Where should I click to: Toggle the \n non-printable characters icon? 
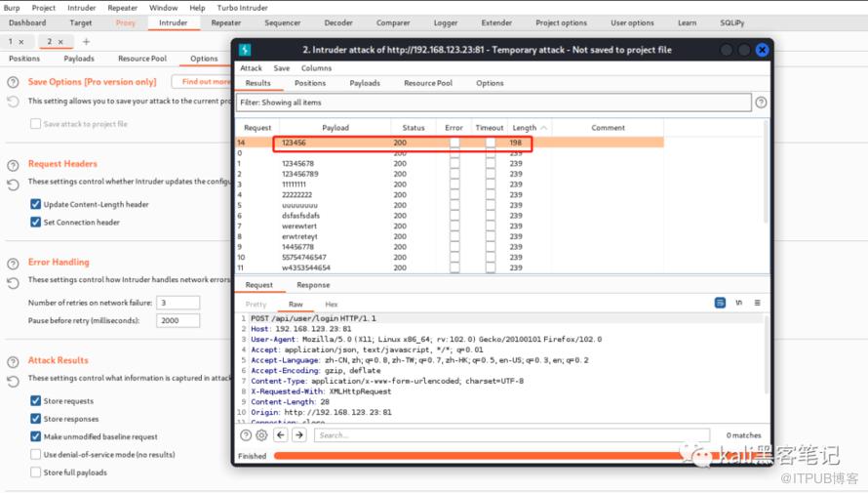pyautogui.click(x=738, y=304)
